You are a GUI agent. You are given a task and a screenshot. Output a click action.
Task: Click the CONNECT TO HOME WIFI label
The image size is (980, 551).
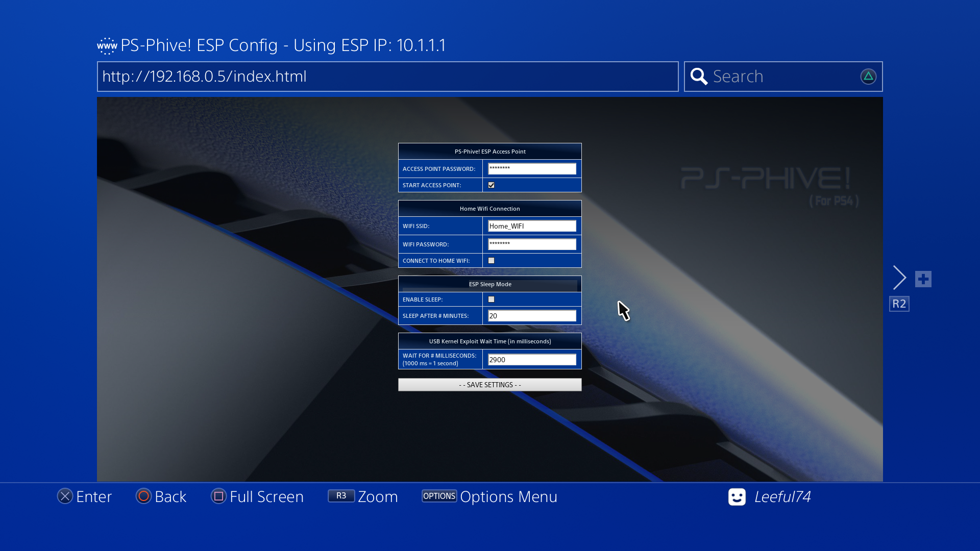coord(436,261)
